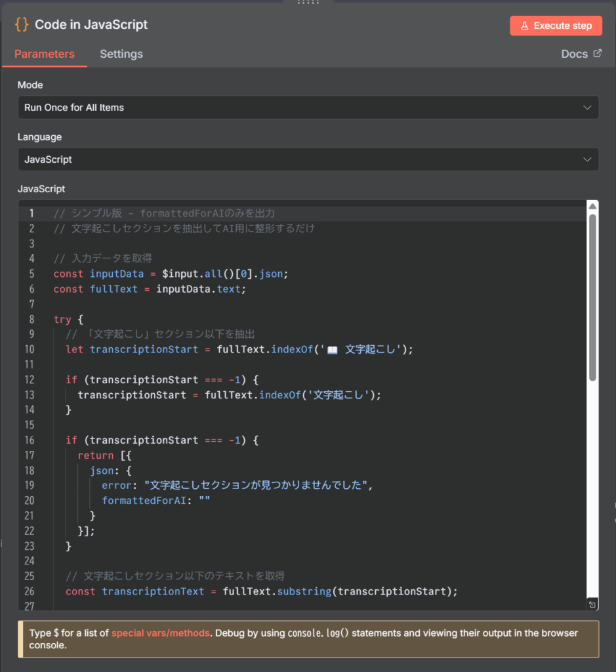Expand the Mode dropdown chevron
The width and height of the screenshot is (616, 672).
(586, 108)
